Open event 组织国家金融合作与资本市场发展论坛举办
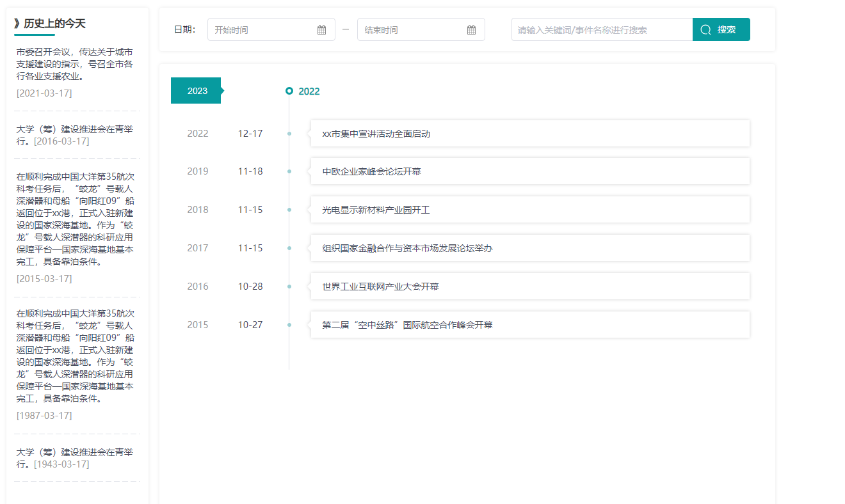The width and height of the screenshot is (845, 504). [530, 248]
